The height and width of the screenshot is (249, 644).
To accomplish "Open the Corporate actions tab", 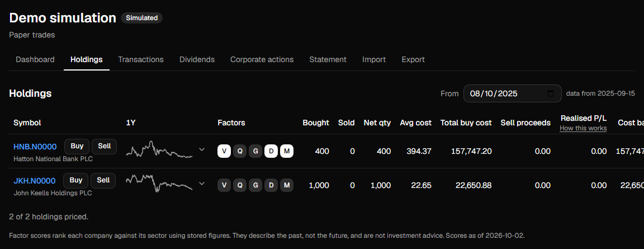I will click(x=262, y=59).
